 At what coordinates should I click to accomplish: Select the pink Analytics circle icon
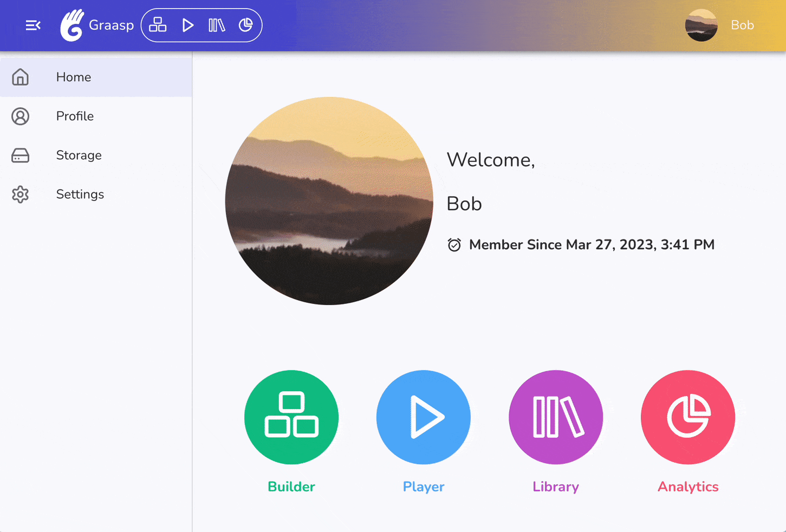coord(687,417)
